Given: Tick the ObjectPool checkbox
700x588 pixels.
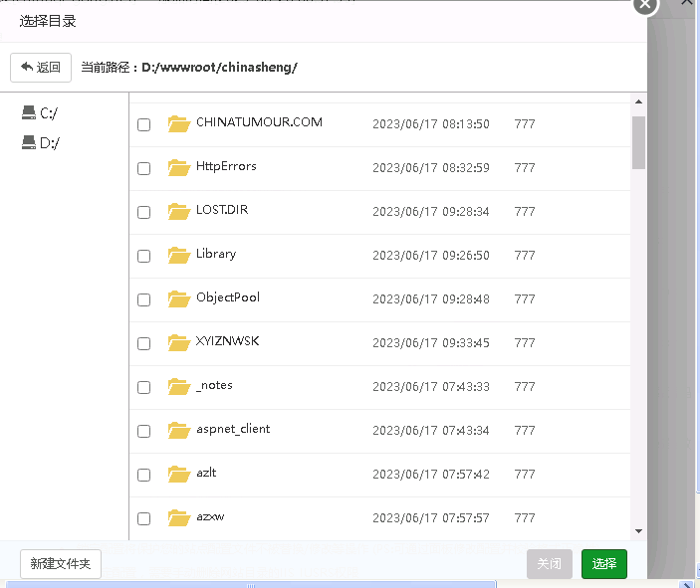Looking at the screenshot, I should point(143,299).
